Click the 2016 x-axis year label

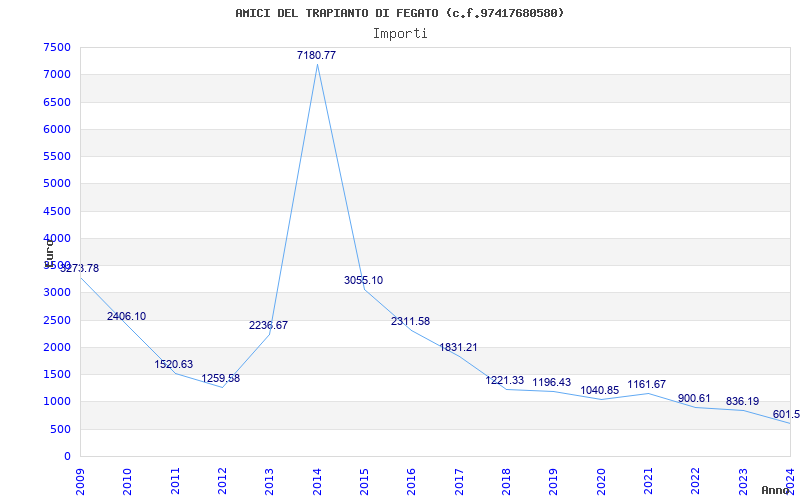point(412,482)
